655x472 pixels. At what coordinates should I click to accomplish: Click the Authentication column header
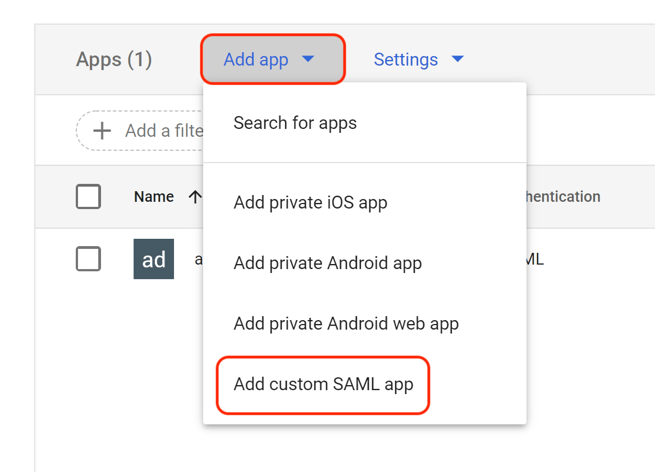click(564, 197)
